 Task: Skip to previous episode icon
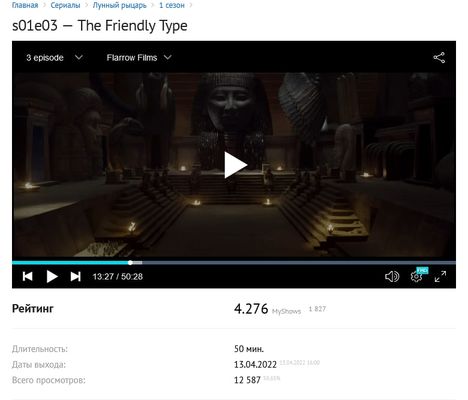coord(27,276)
